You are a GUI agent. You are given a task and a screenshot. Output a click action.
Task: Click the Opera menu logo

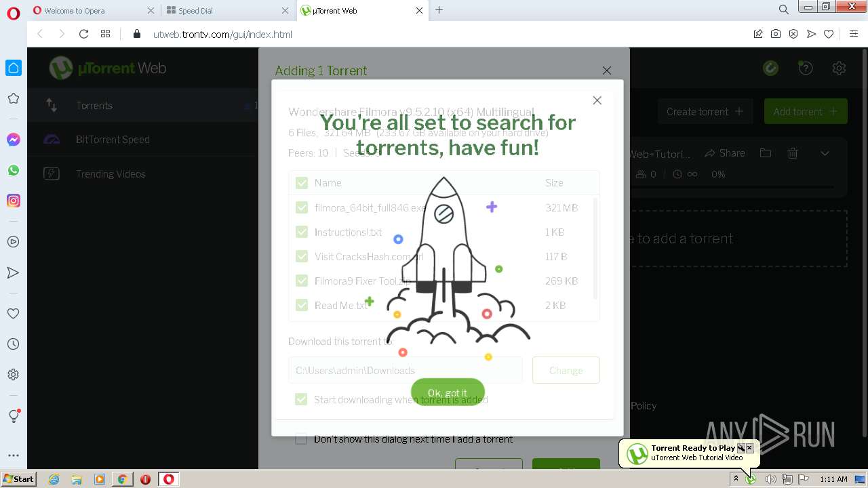tap(13, 13)
